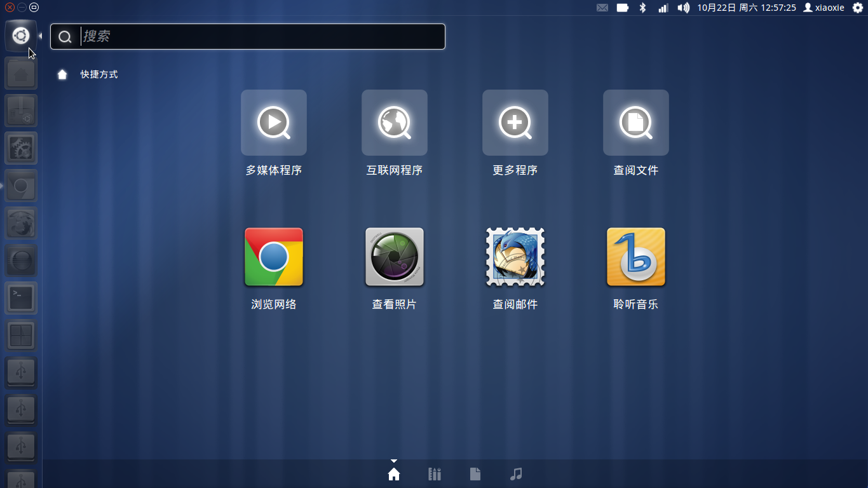Screen dimensions: 868x488
Task: Click the home icon beside 快捷方式
Action: [x=62, y=74]
